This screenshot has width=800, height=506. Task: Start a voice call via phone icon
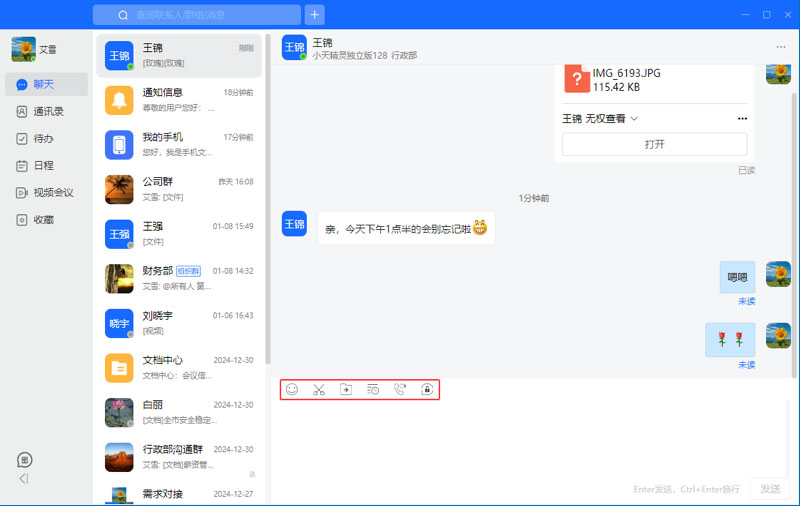(400, 390)
